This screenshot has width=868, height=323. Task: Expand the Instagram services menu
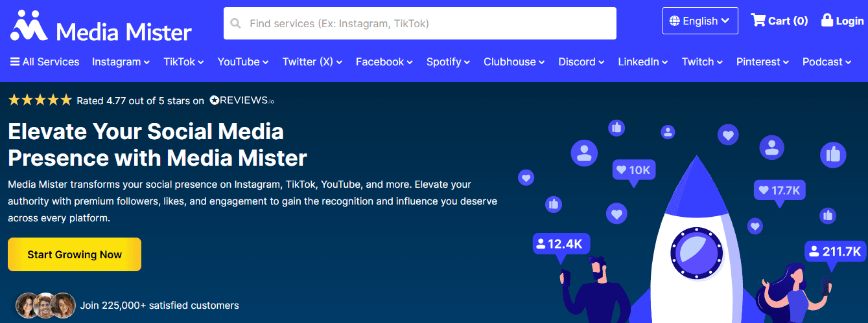click(x=121, y=62)
